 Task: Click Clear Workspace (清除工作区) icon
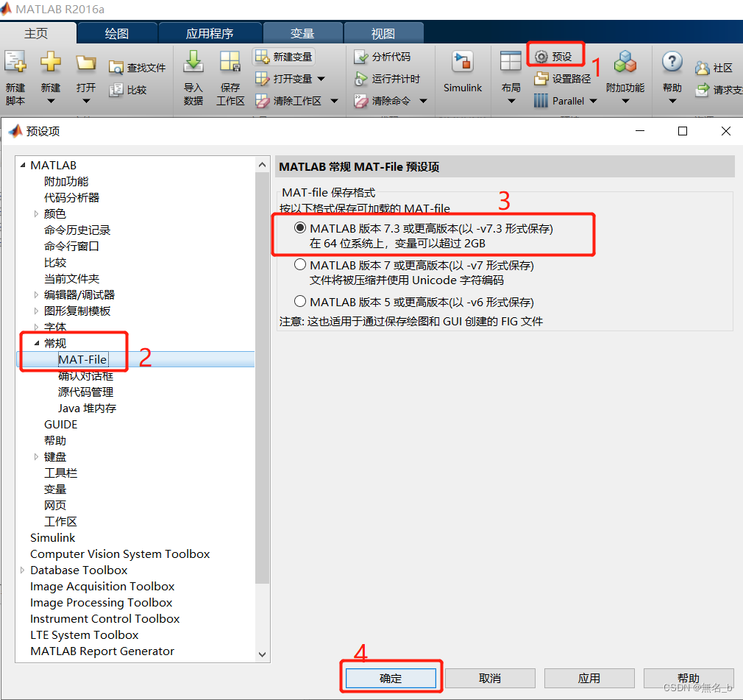262,101
